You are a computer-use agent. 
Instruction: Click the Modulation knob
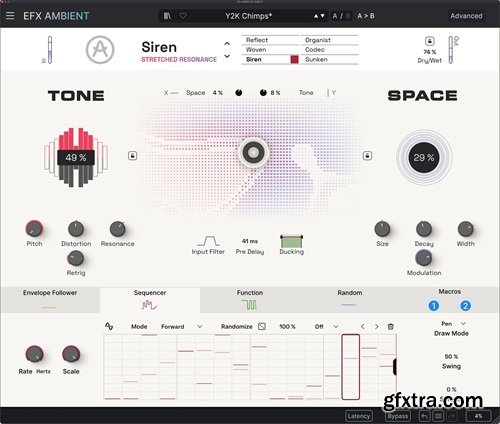coord(424,258)
